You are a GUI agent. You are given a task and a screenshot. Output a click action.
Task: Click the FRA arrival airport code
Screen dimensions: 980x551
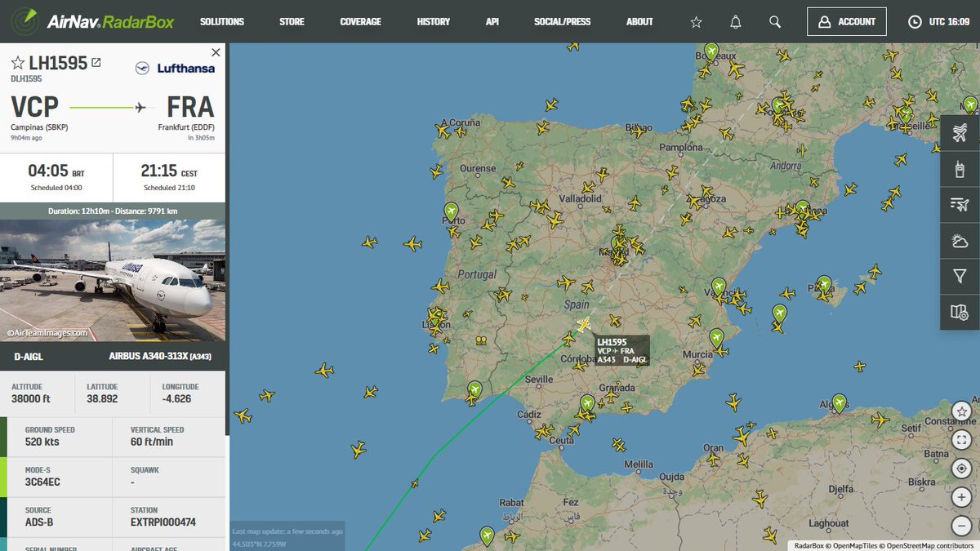190,108
